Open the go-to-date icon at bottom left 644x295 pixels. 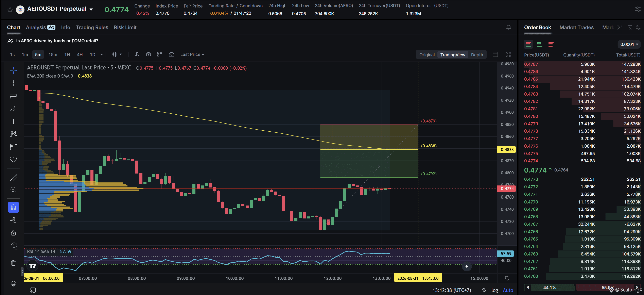(x=33, y=290)
